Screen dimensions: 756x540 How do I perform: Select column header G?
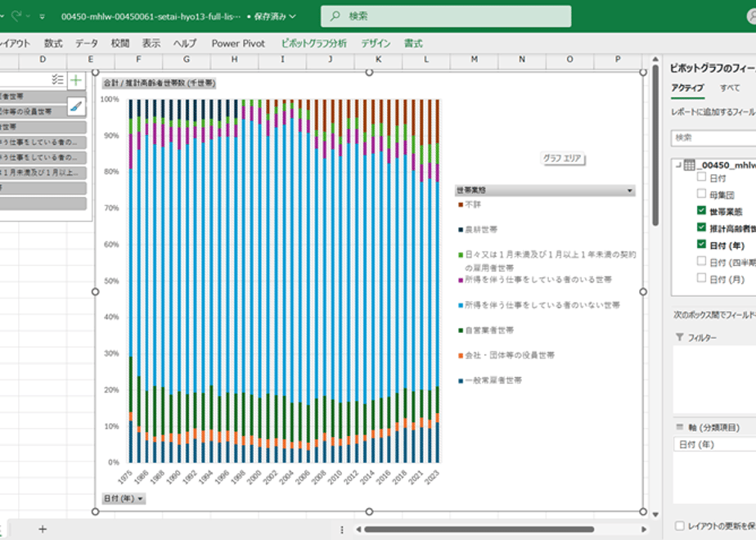[x=187, y=59]
